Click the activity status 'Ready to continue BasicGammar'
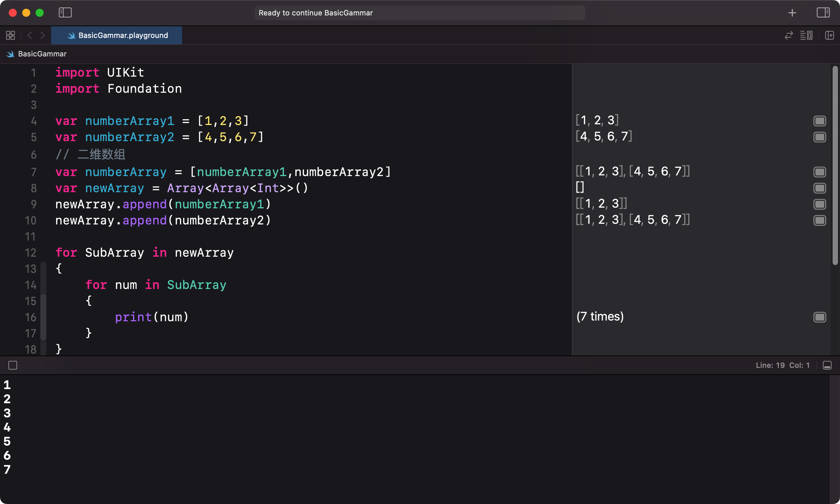 tap(419, 13)
